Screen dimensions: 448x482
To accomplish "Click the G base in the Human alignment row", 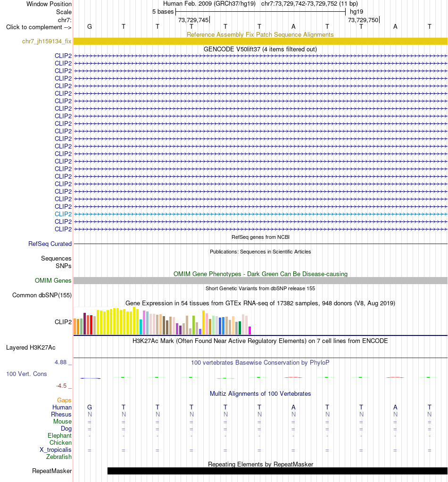I will (90, 407).
